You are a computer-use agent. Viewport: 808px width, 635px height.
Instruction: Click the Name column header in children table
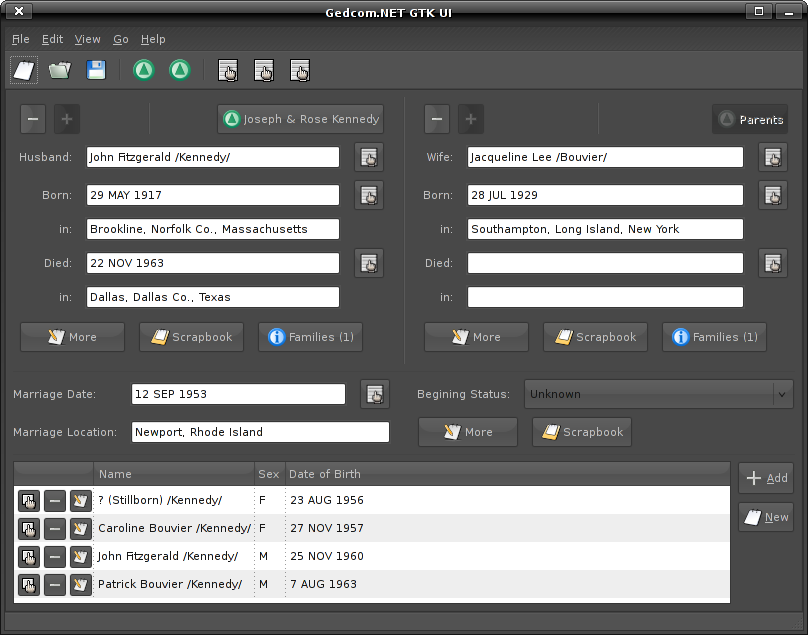click(174, 474)
